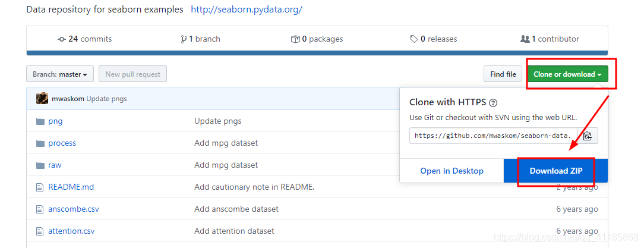The width and height of the screenshot is (644, 248).
Task: Open the raw folder
Action: pyautogui.click(x=55, y=165)
